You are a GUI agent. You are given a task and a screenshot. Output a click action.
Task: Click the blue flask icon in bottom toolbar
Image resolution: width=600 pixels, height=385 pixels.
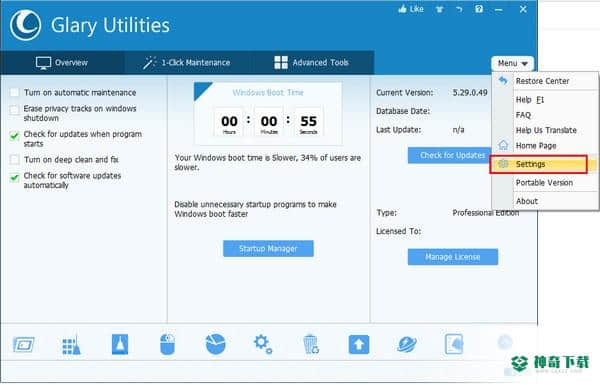pos(120,344)
